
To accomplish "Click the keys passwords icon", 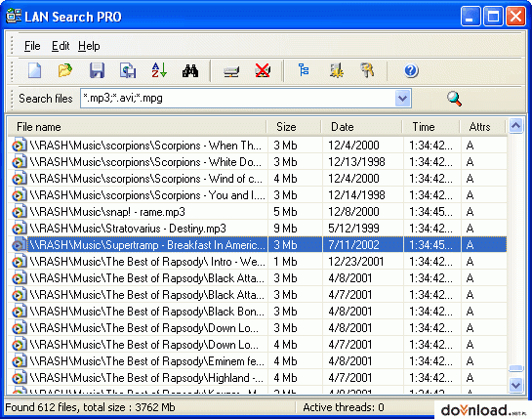I will coord(367,70).
